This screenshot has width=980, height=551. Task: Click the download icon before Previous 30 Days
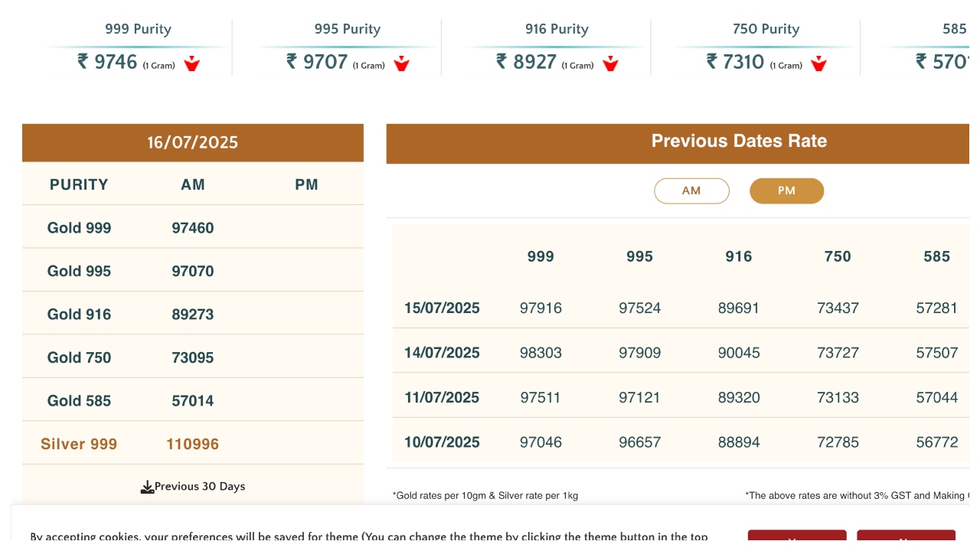point(147,487)
